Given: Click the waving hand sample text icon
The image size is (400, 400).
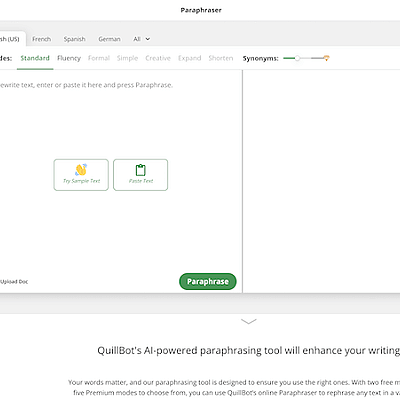Looking at the screenshot, I should pyautogui.click(x=81, y=170).
